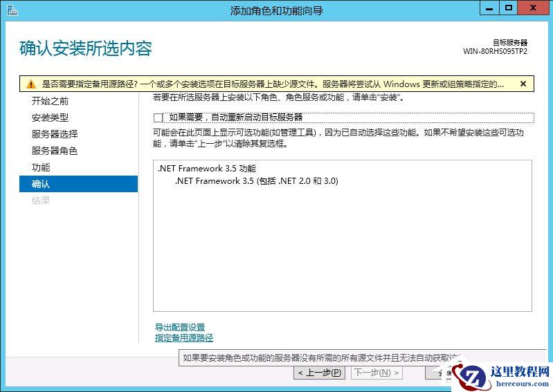Open the 导出配置设置 link
Image resolution: width=553 pixels, height=392 pixels.
click(x=180, y=327)
